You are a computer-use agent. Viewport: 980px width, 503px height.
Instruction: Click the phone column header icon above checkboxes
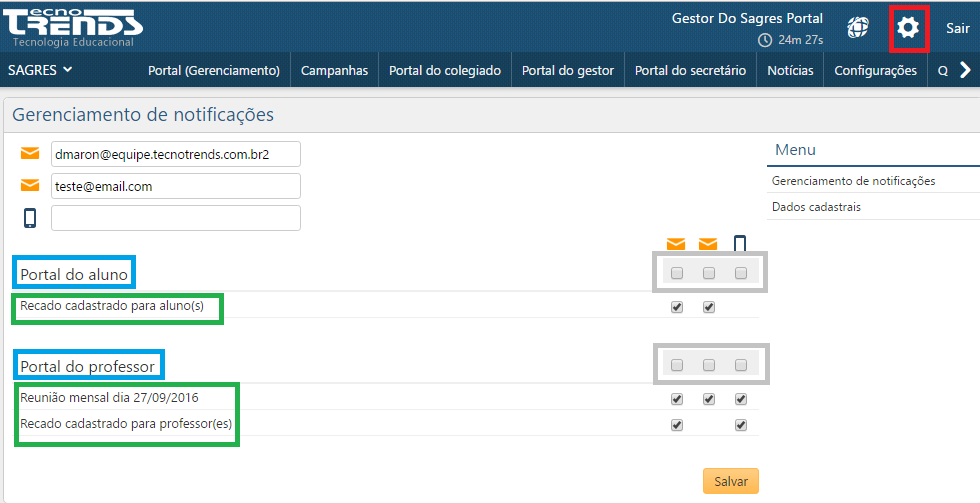(x=740, y=243)
